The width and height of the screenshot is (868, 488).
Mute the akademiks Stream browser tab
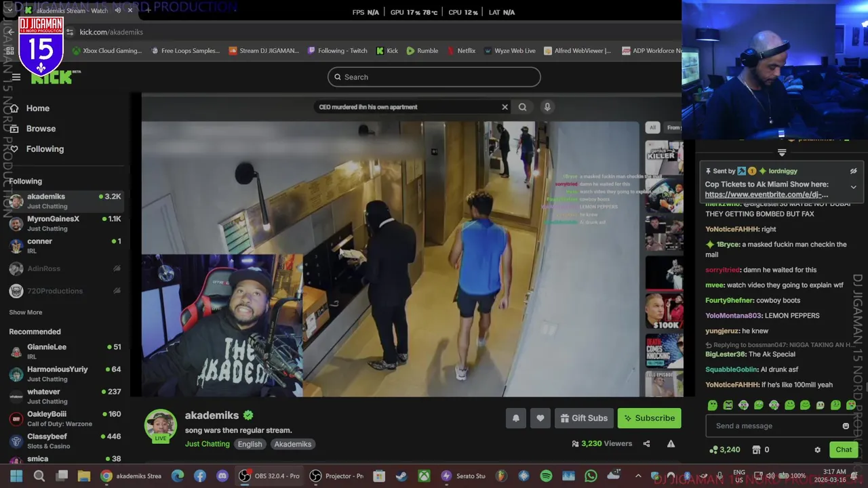click(117, 10)
